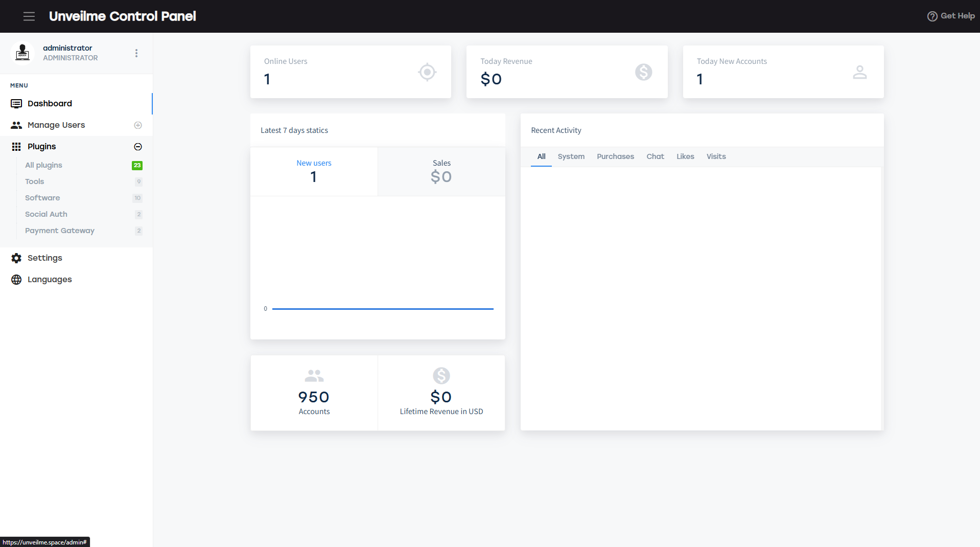The image size is (980, 547).
Task: Click the Today Revenue dollar icon
Action: pos(643,72)
